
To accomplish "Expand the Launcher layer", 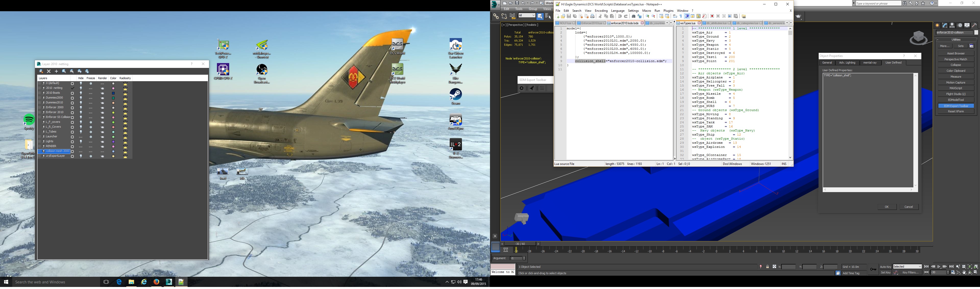I will click(40, 137).
